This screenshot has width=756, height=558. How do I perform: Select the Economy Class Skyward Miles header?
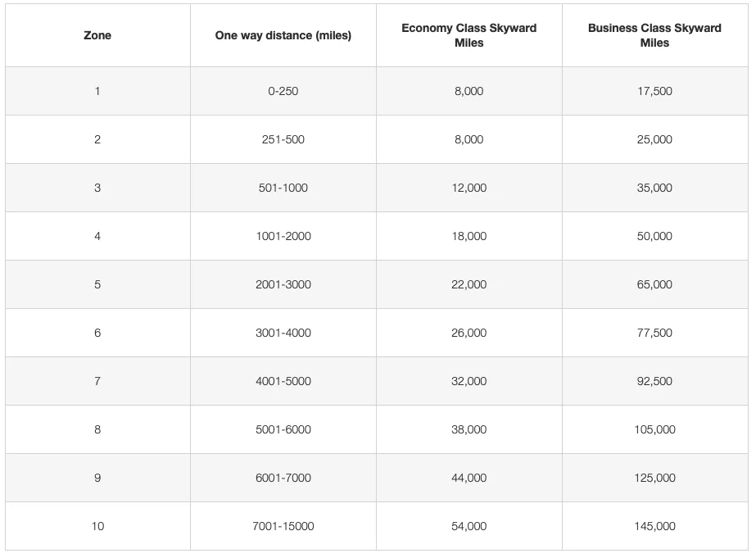(x=469, y=35)
